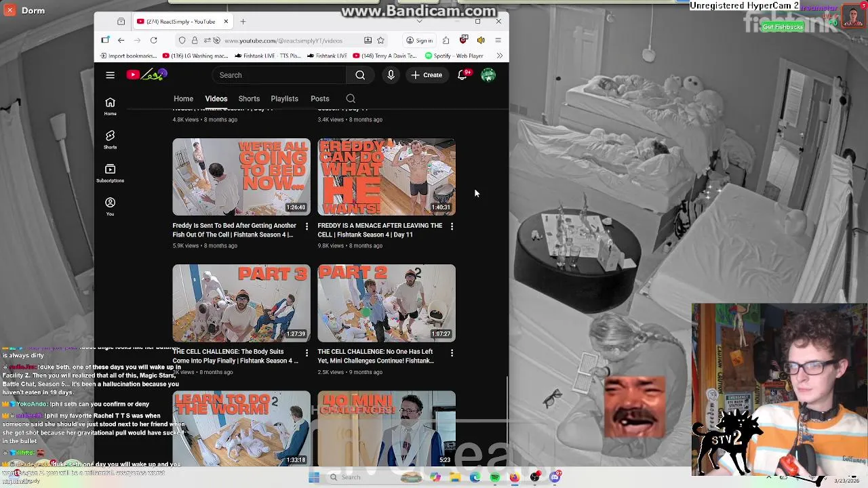
Task: Click the YouTube search input field
Action: 279,75
